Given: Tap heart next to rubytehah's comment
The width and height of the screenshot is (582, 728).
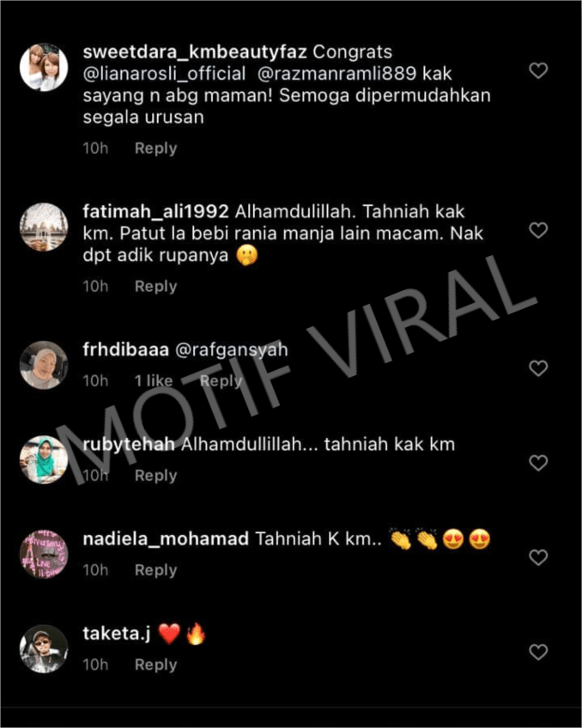Looking at the screenshot, I should (x=538, y=463).
